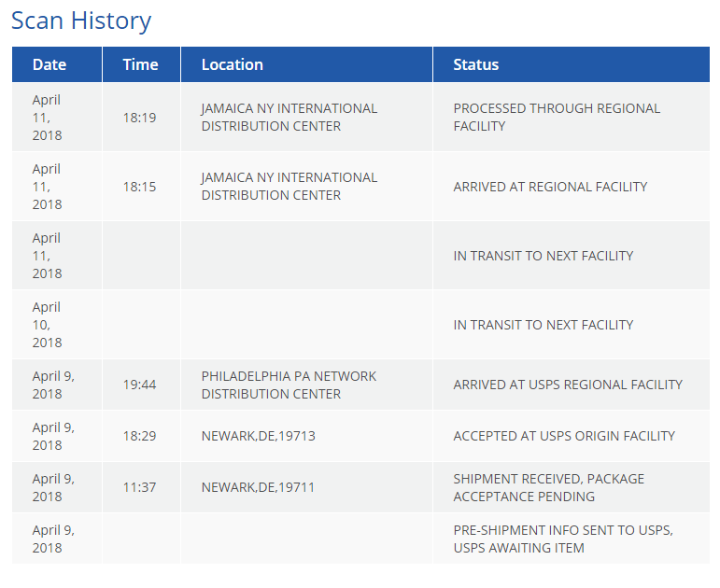Select Arrived At USPS Regional Facility status
The width and height of the screenshot is (720, 588).
[568, 385]
